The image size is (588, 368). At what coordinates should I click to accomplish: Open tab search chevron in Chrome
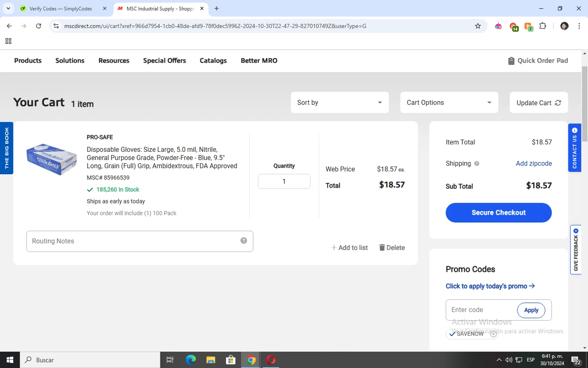click(8, 8)
